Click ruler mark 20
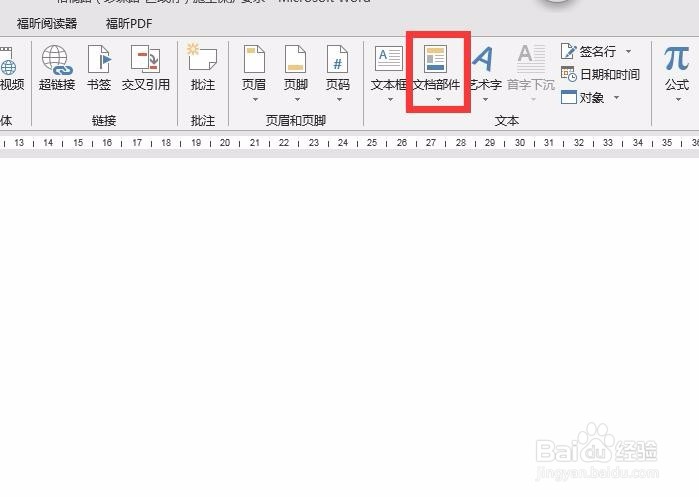This screenshot has height=497, width=699. (x=225, y=143)
